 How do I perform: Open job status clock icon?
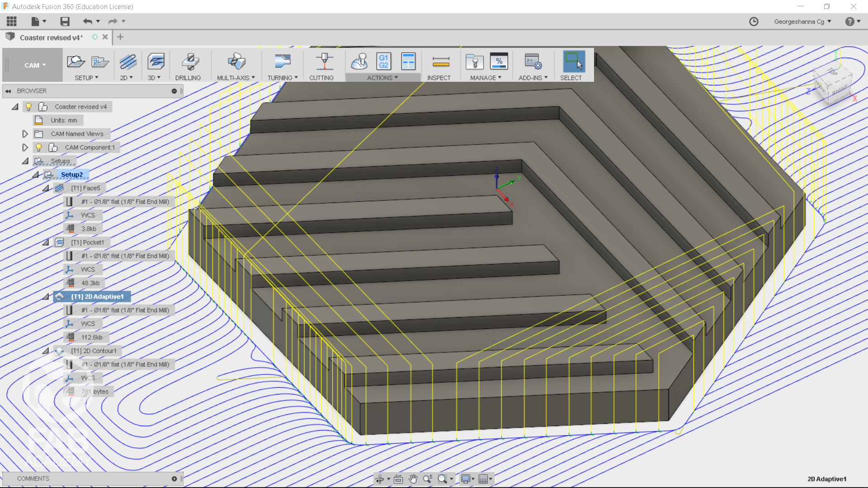[754, 21]
